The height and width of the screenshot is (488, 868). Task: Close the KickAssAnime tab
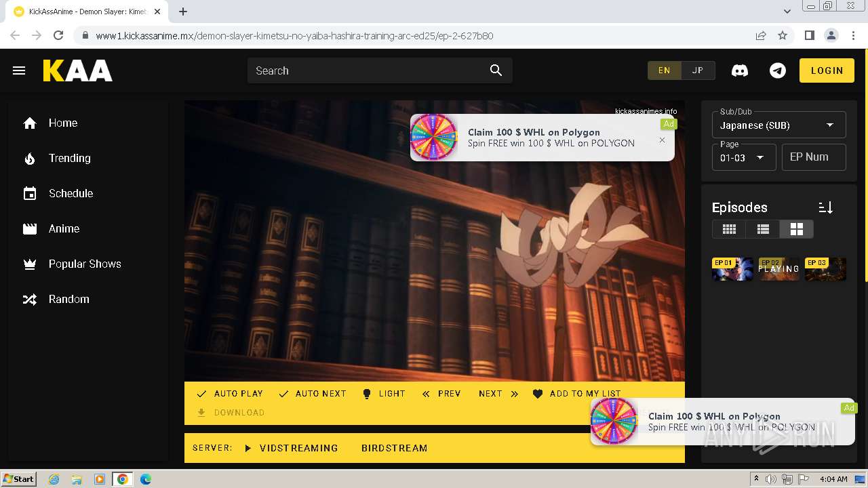click(157, 12)
